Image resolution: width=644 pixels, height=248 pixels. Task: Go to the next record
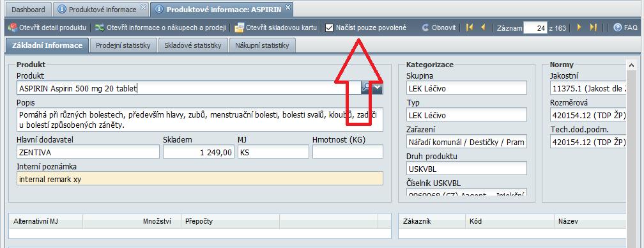click(579, 27)
